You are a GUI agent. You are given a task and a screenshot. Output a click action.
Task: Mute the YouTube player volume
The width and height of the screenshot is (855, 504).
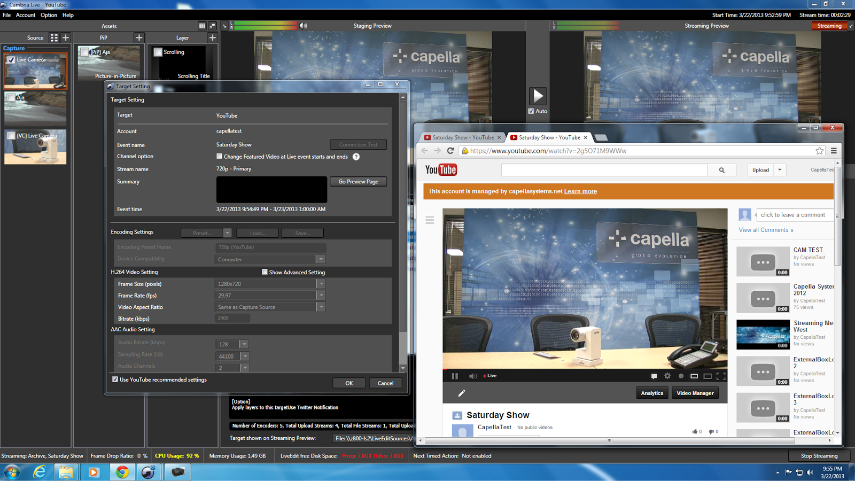pyautogui.click(x=473, y=376)
